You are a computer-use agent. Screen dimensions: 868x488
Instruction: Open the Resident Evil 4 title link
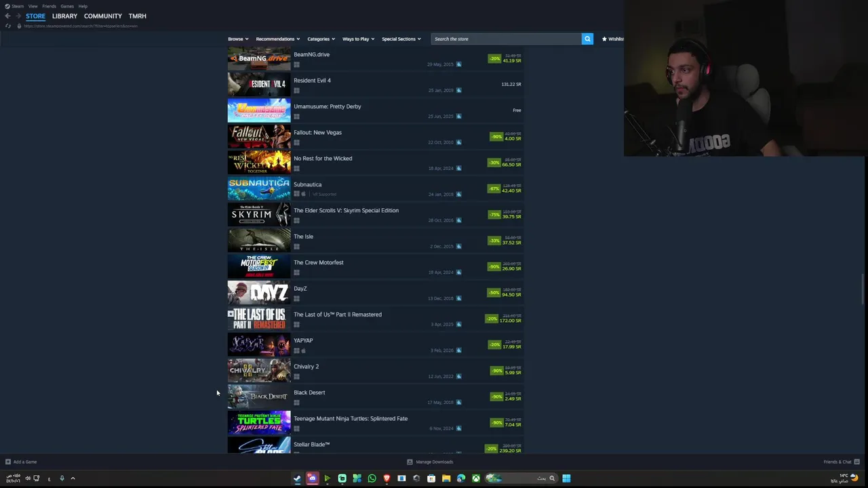click(312, 80)
